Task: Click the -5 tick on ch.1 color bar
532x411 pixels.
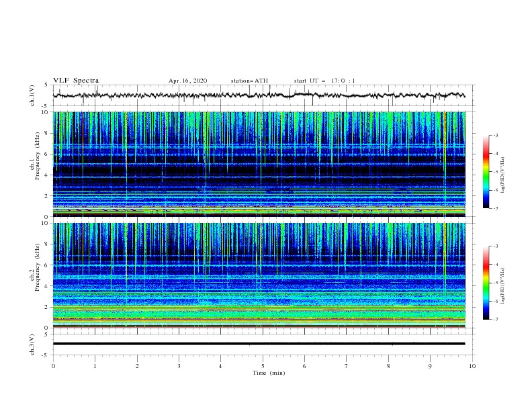Action: click(x=495, y=172)
